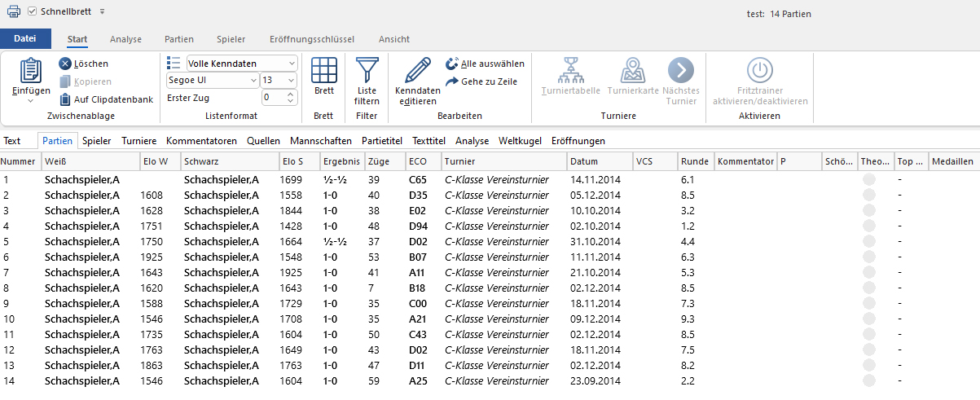Open the font size 13 dropdown
Screen dimensions: 980x400
(x=292, y=81)
